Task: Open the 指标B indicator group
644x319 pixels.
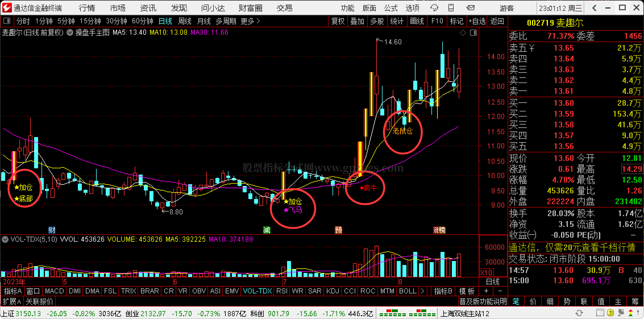Action: pos(443,291)
